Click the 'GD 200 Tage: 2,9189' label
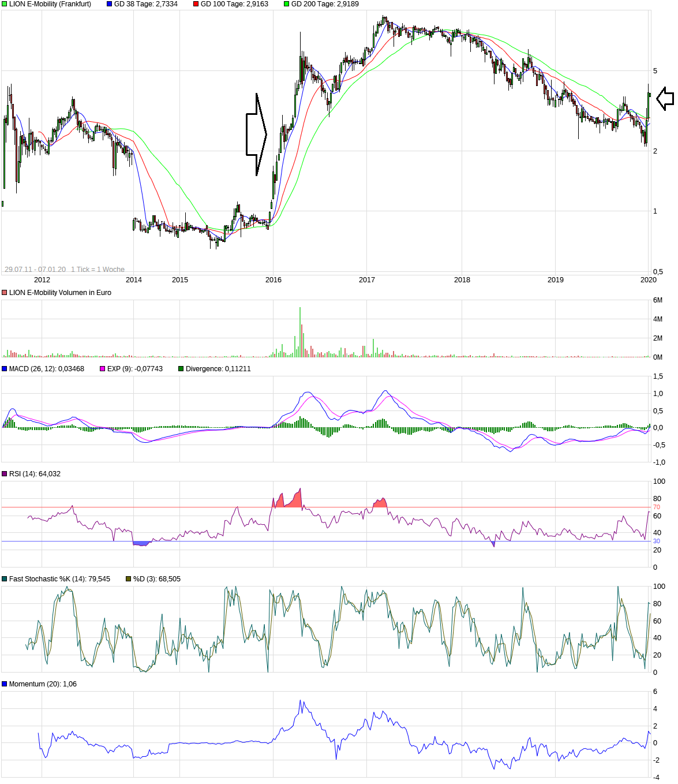The height and width of the screenshot is (784, 678). (x=325, y=4)
